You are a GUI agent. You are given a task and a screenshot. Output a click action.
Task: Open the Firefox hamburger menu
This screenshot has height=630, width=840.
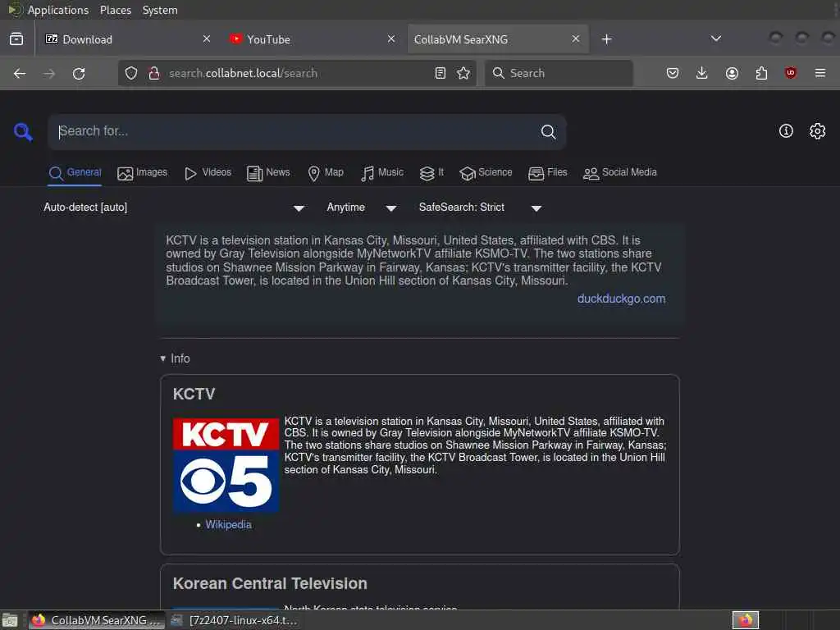pos(820,73)
